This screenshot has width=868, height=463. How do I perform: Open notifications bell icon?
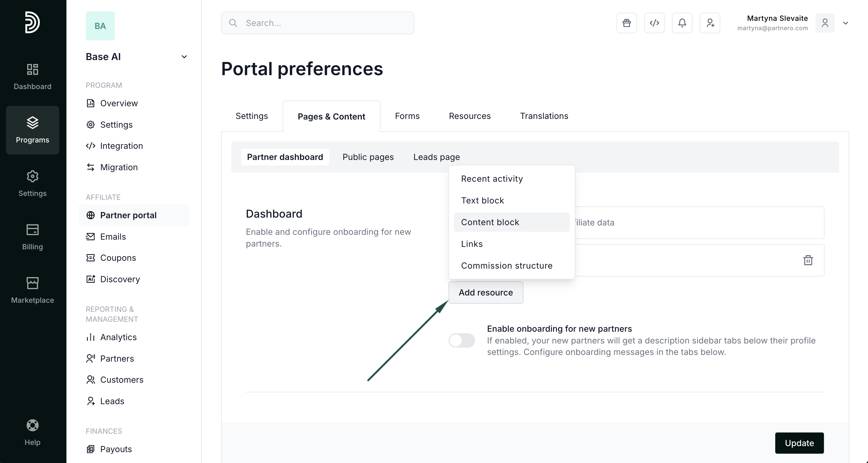pyautogui.click(x=682, y=23)
